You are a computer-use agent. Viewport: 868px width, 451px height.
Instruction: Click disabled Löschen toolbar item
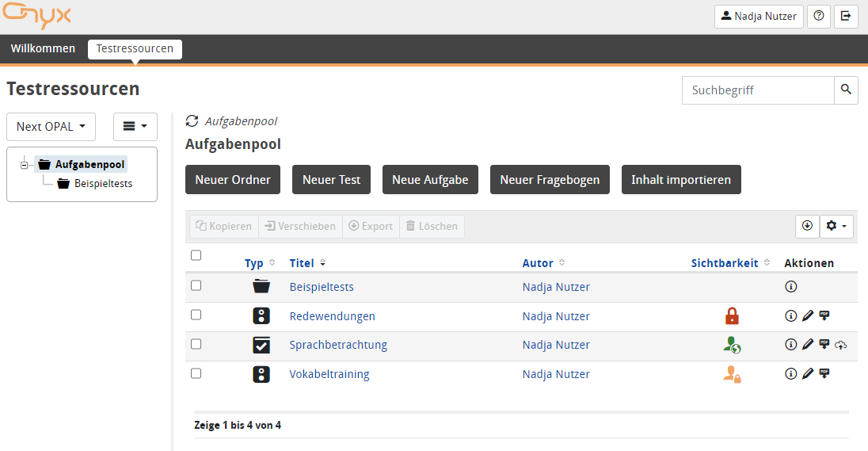click(x=432, y=226)
